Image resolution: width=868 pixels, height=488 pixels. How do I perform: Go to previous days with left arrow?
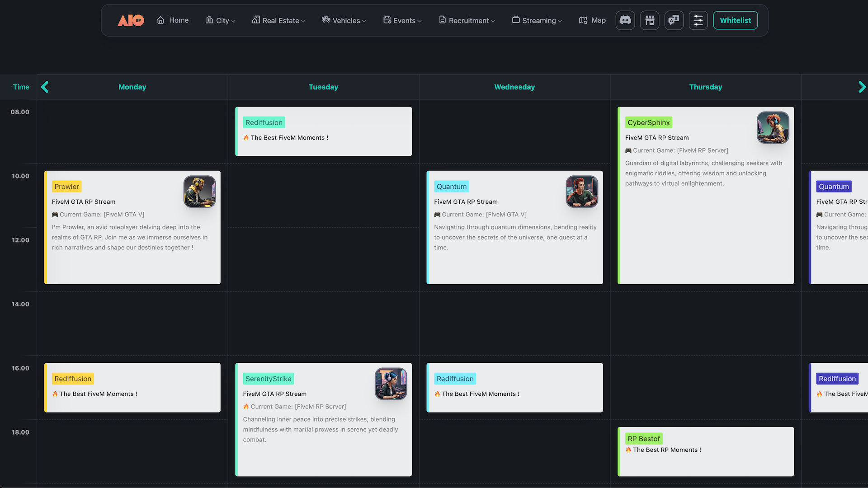[45, 87]
